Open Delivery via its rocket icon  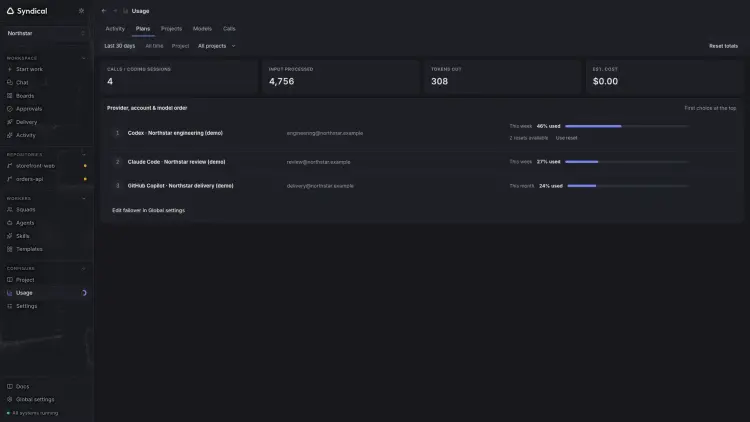[x=10, y=122]
